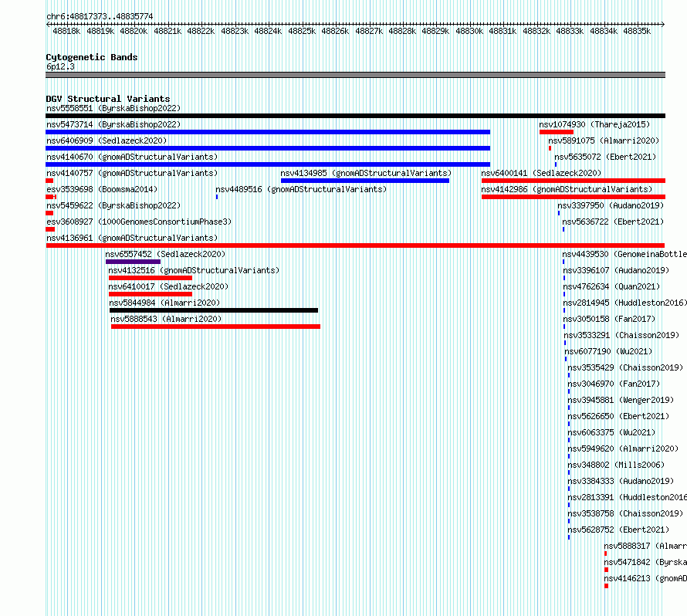Open nsv4136961 gnomAD variant label
Viewport: 687px width, 616px height.
coord(132,238)
